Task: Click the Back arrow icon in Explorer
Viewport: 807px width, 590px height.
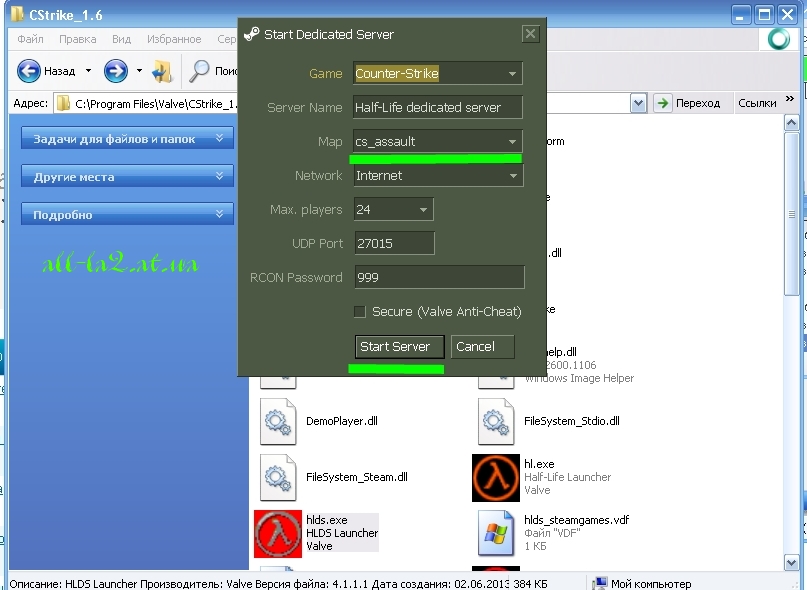Action: 29,71
